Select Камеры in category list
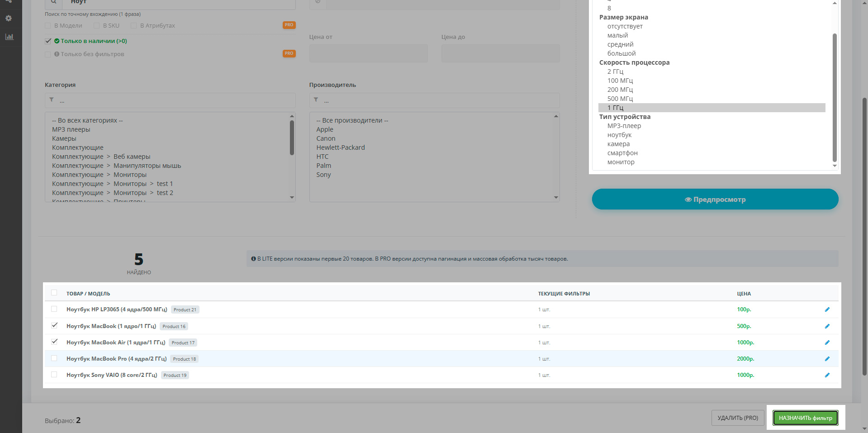This screenshot has width=868, height=433. [x=64, y=138]
